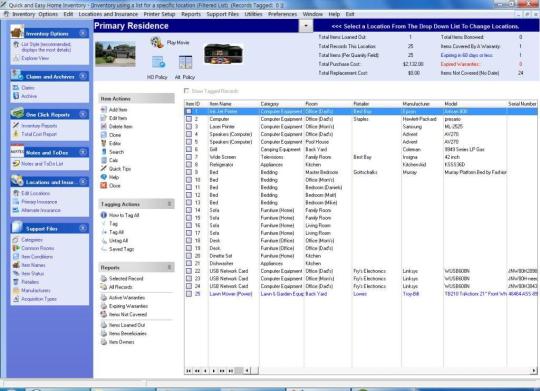Open the Active Warranties report icon

103,298
